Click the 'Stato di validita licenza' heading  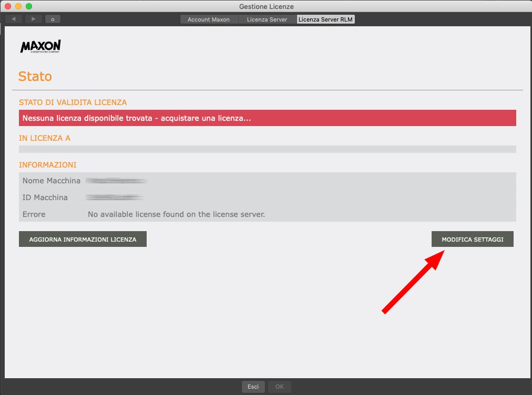(73, 102)
